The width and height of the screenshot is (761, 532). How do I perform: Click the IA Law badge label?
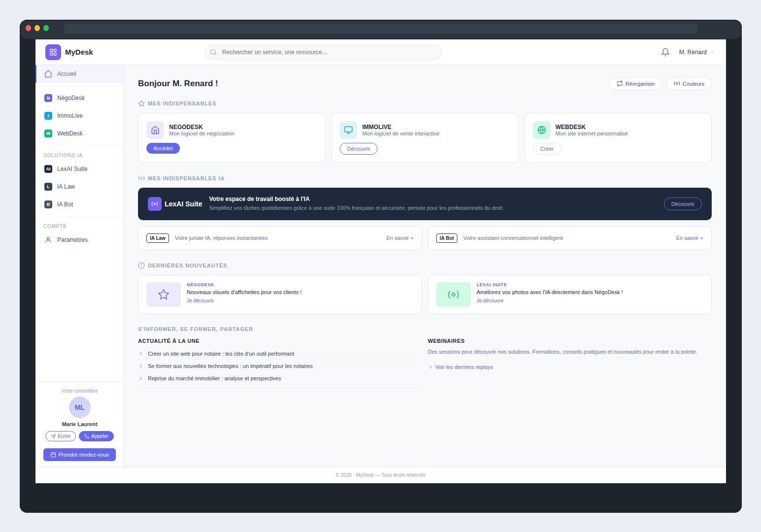tap(158, 238)
